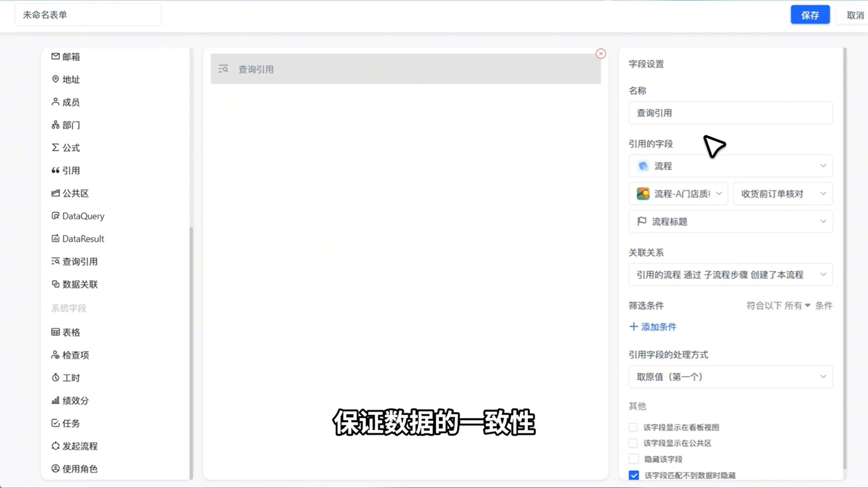Click the 引用字段的处理方式 label
The image size is (868, 488).
tap(668, 354)
